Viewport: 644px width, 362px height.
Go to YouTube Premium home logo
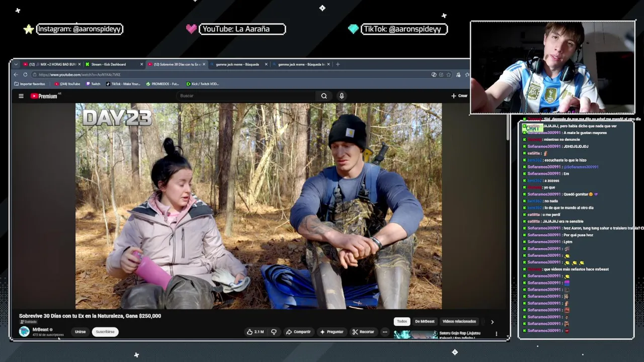(45, 96)
